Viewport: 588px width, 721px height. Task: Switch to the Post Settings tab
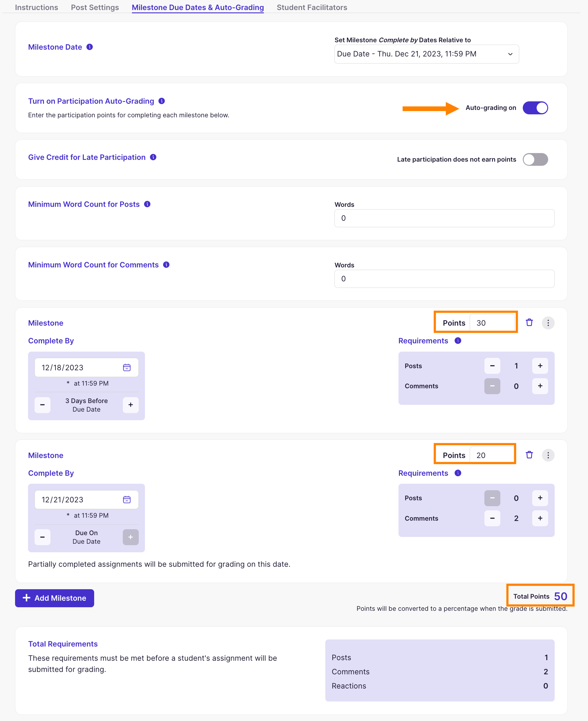(94, 7)
